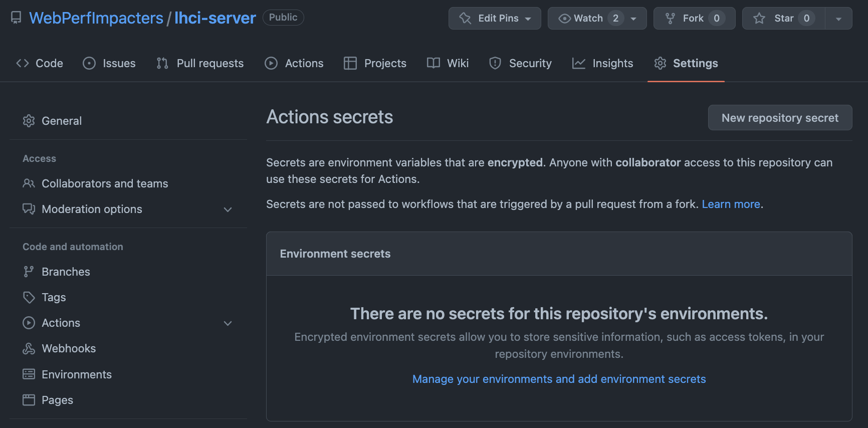The image size is (868, 428).
Task: Click the Actions secrets heading
Action: [x=329, y=117]
